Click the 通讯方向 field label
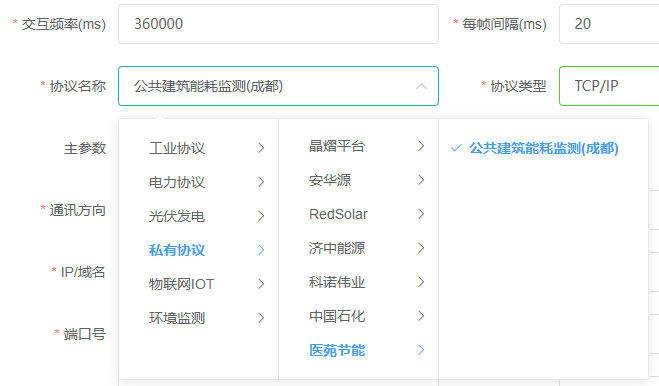This screenshot has height=386, width=659. coord(77,210)
